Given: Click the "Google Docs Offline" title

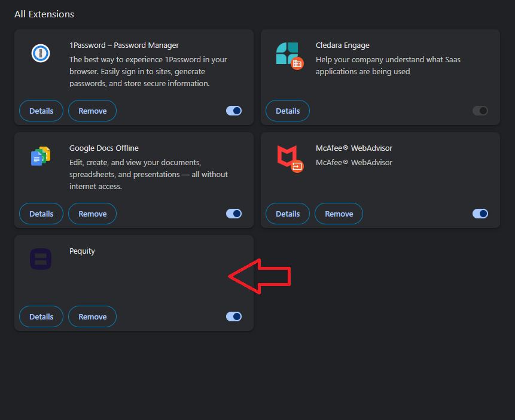Looking at the screenshot, I should (x=104, y=148).
